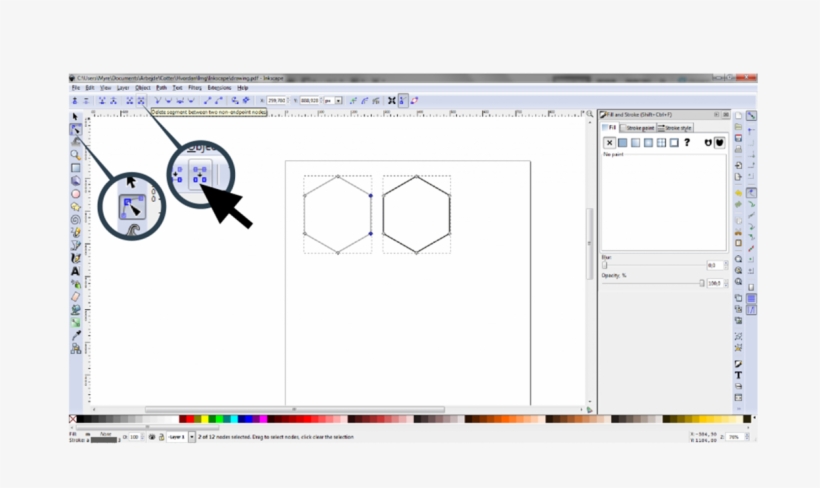Viewport: 820px width, 488px height.
Task: Make selected nodes corner
Action: pos(157,100)
